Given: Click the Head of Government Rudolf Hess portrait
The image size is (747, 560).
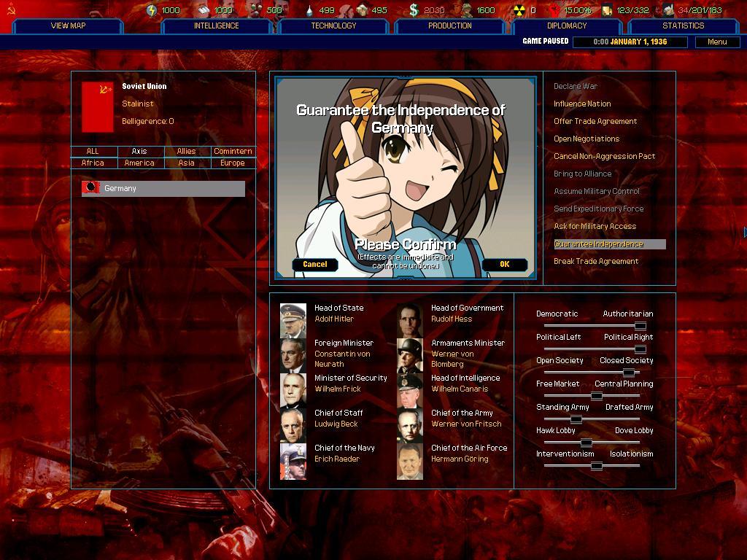Looking at the screenshot, I should (x=410, y=321).
